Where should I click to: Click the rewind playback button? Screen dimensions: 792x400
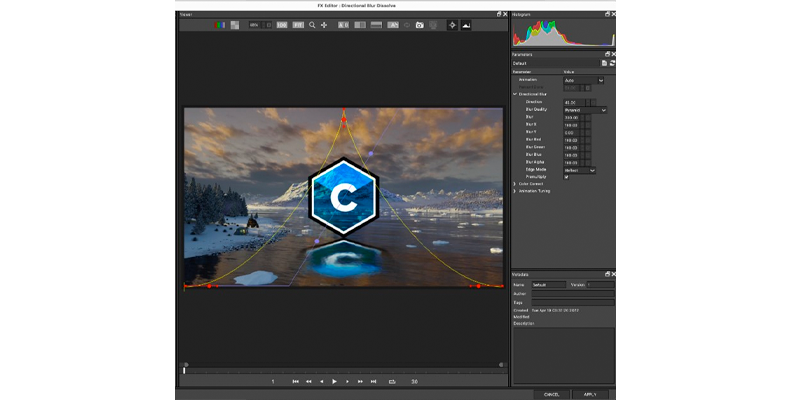click(x=309, y=382)
